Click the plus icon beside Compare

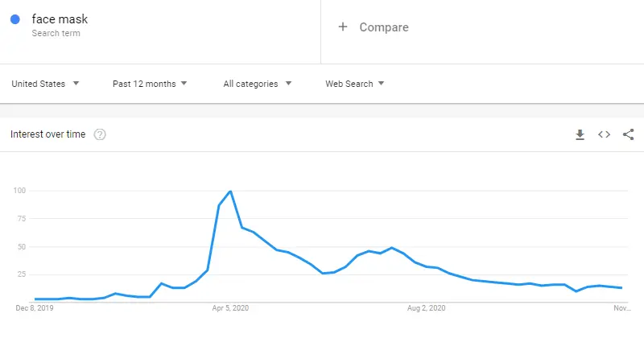point(343,27)
